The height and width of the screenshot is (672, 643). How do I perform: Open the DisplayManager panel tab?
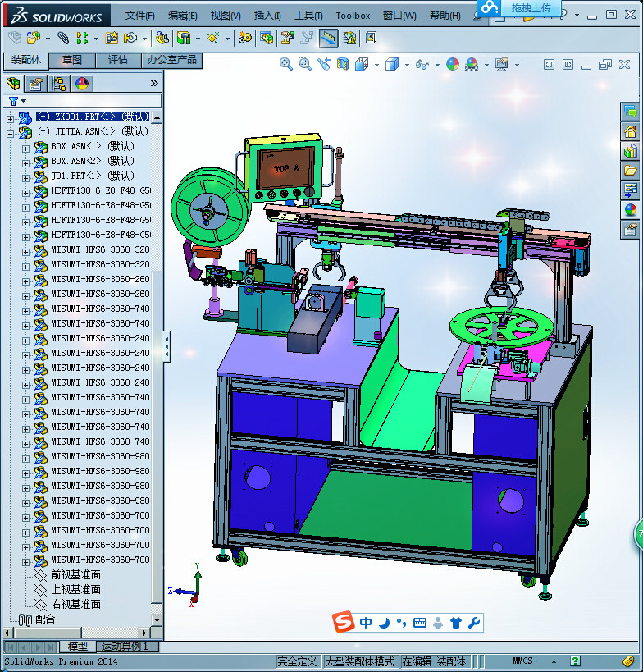82,84
